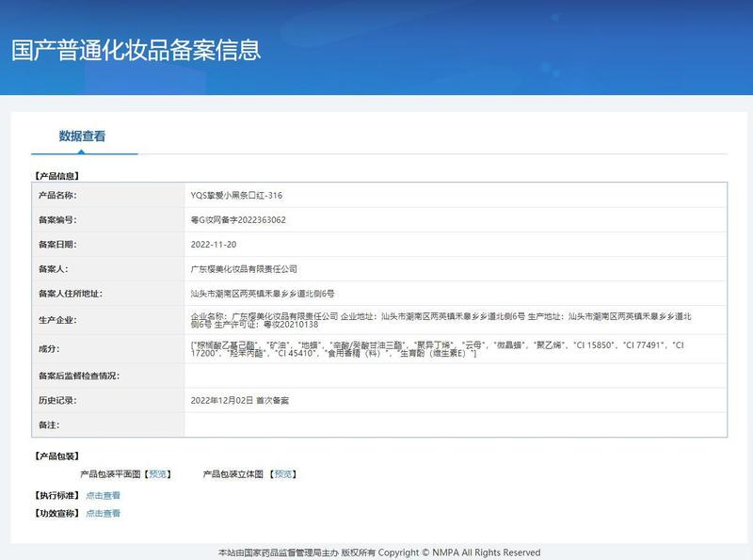Click the 备案人住所地址 row label

point(71,294)
